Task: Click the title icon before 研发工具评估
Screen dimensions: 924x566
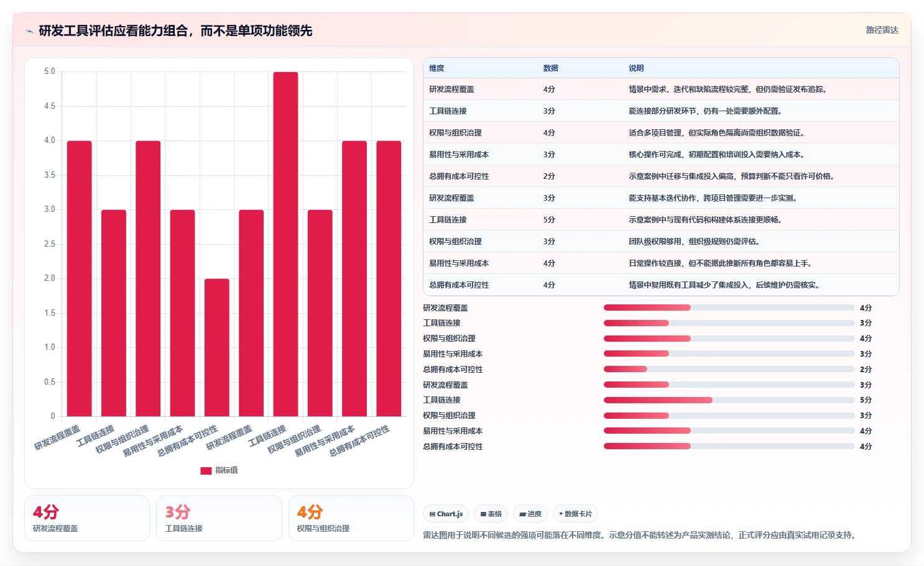Action: click(29, 31)
